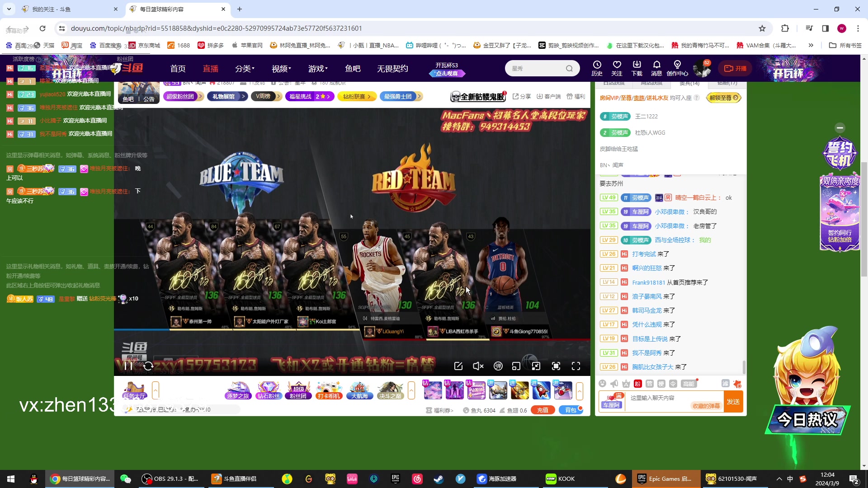This screenshot has width=868, height=488.
Task: Enable picture-in-picture mini window icon
Action: pos(516,366)
